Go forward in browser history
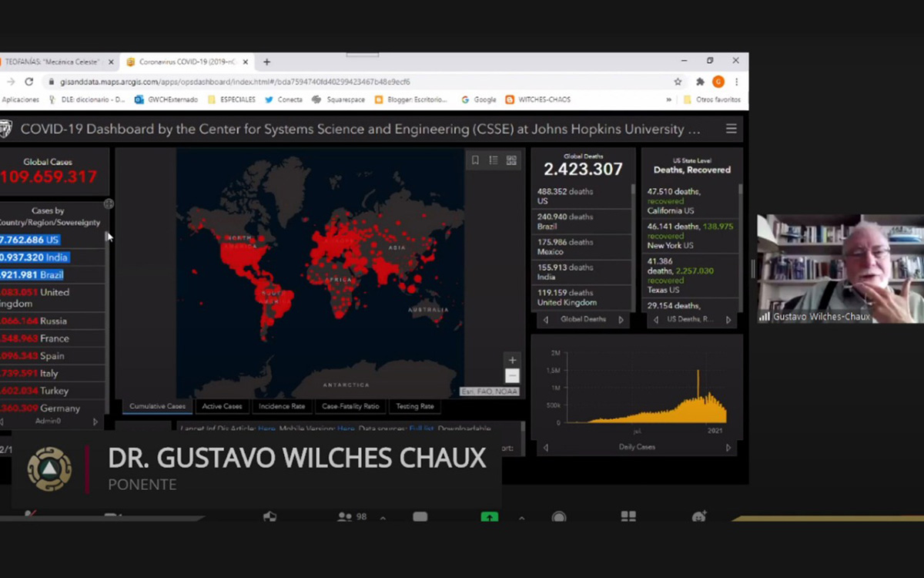 tap(10, 82)
